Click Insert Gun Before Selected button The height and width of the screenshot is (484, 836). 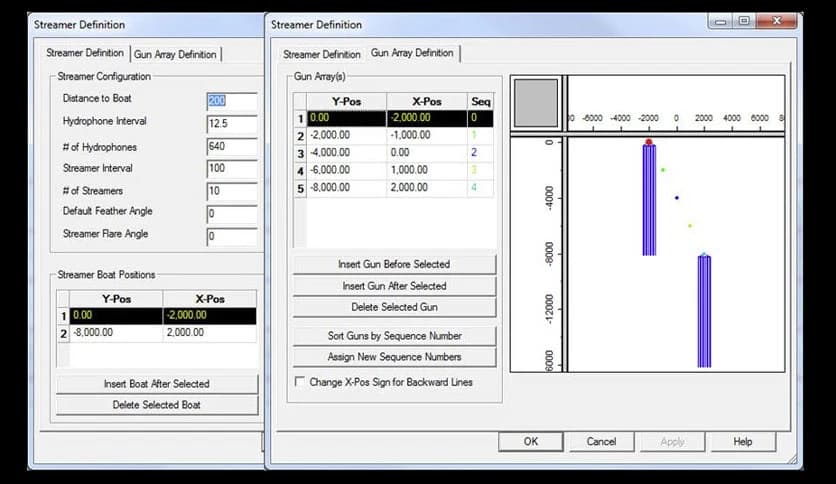pos(394,264)
